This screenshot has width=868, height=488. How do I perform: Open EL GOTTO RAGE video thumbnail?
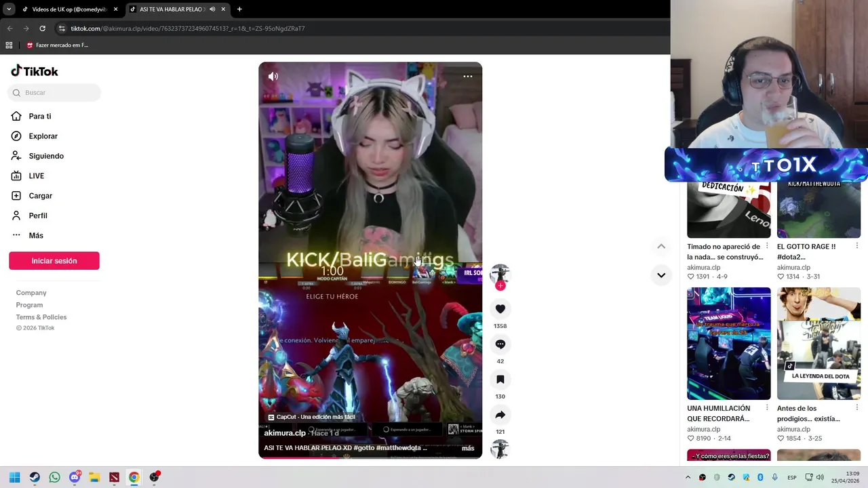818,209
